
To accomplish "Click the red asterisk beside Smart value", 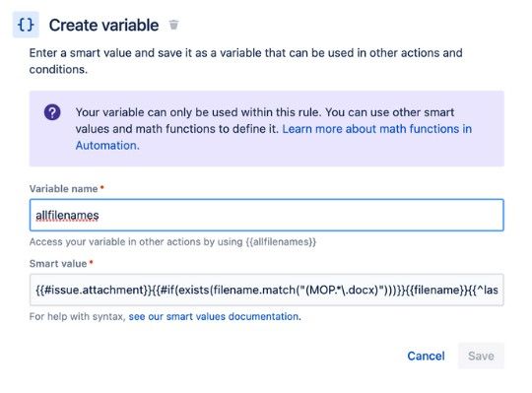I will click(91, 262).
